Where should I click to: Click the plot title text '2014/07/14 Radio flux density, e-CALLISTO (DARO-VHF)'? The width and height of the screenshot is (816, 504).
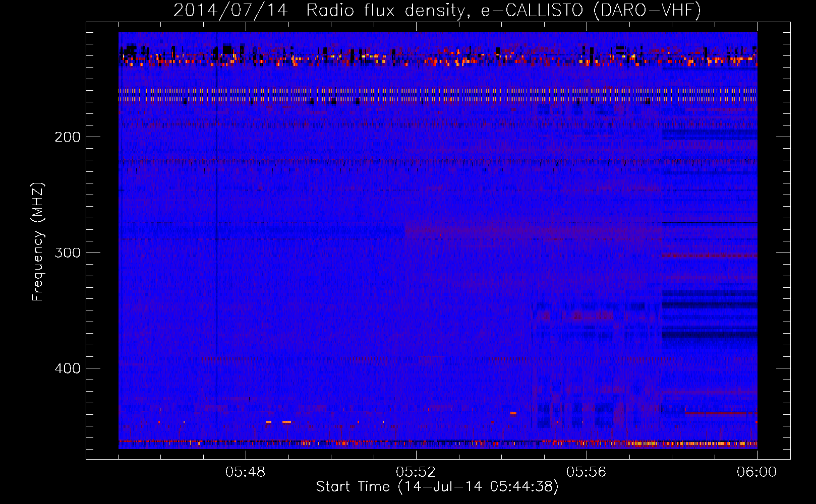click(x=437, y=10)
